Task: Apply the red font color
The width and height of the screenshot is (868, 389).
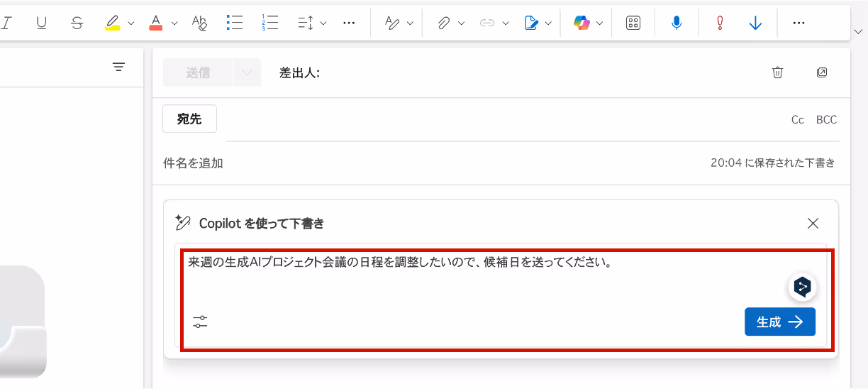Action: pyautogui.click(x=156, y=23)
